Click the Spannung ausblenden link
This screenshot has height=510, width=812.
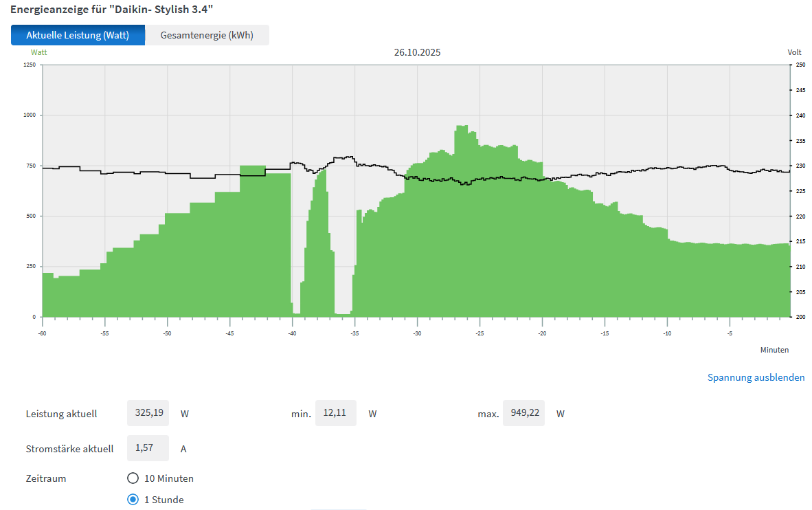coord(756,377)
